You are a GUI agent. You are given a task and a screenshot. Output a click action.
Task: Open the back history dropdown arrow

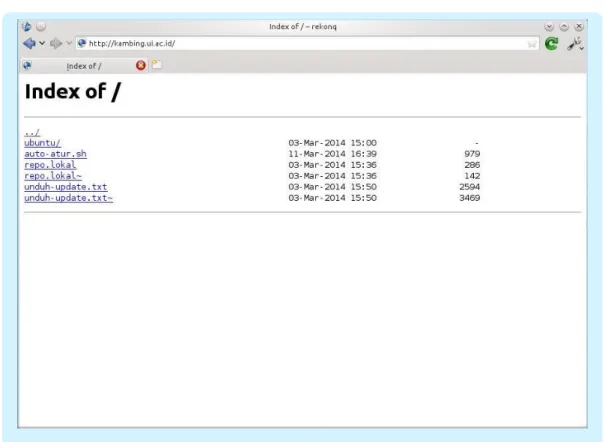tap(42, 43)
